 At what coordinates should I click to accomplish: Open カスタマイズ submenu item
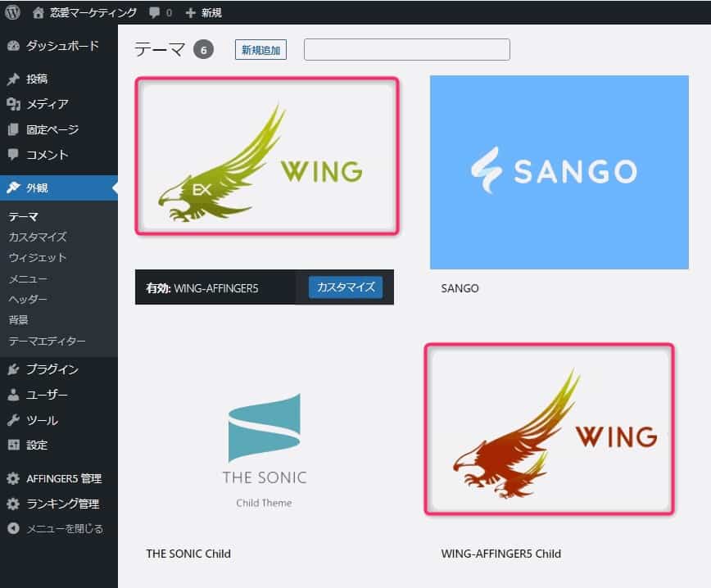tap(38, 237)
